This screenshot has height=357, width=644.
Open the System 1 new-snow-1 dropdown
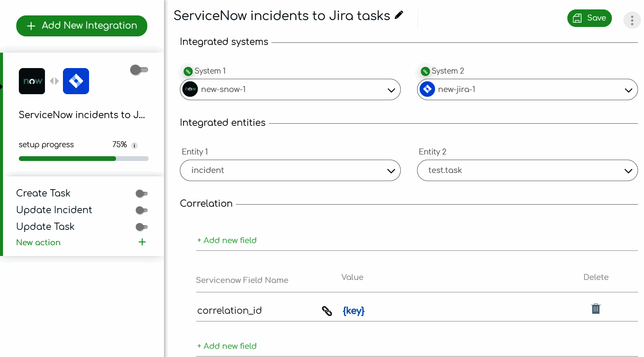pos(290,89)
